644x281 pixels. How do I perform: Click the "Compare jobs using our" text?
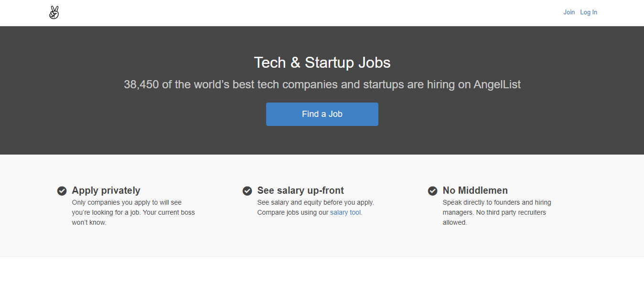coord(293,212)
